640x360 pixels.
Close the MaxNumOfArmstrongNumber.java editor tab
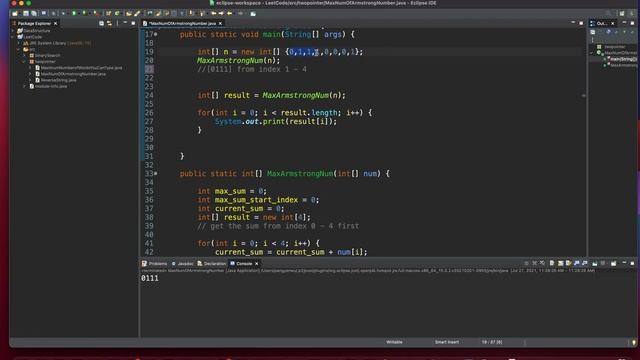point(220,23)
